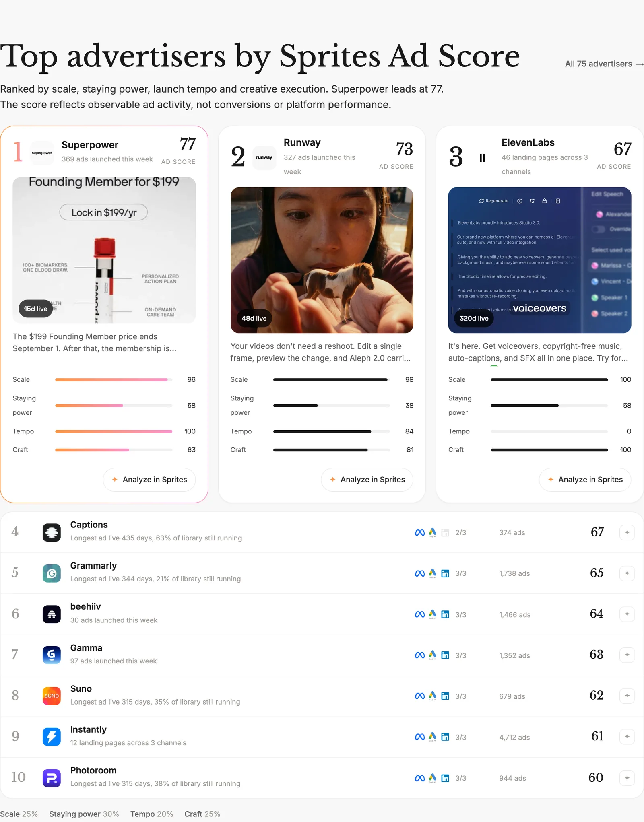Click the Tempo 20% legend item
This screenshot has width=644, height=822.
tap(152, 814)
